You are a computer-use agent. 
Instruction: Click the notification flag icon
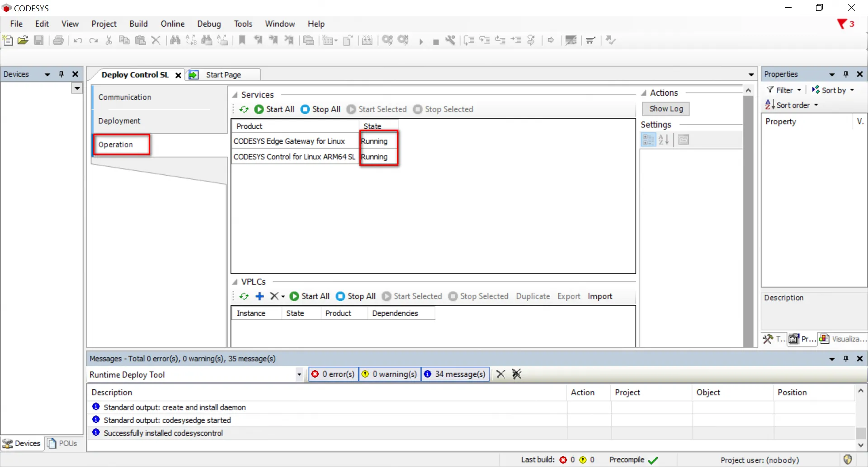click(842, 24)
